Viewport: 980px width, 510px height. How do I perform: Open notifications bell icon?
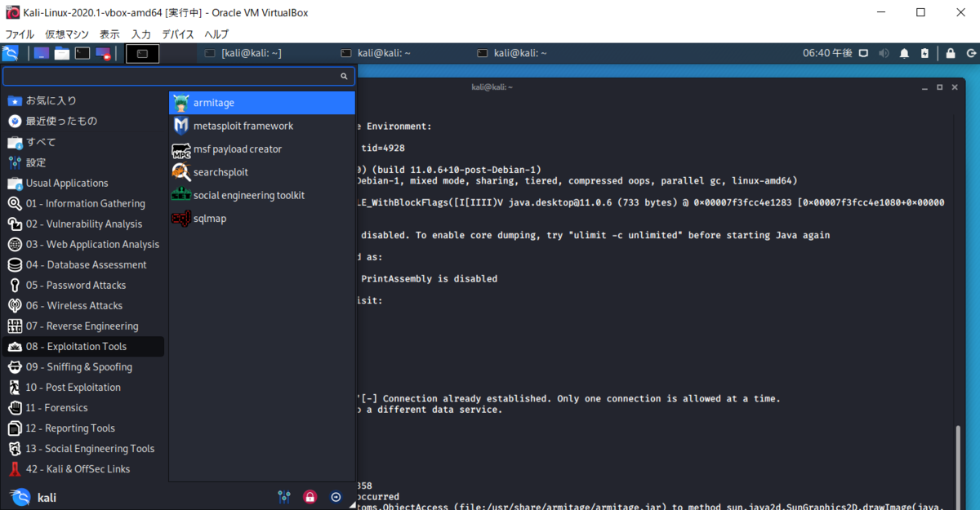[904, 54]
